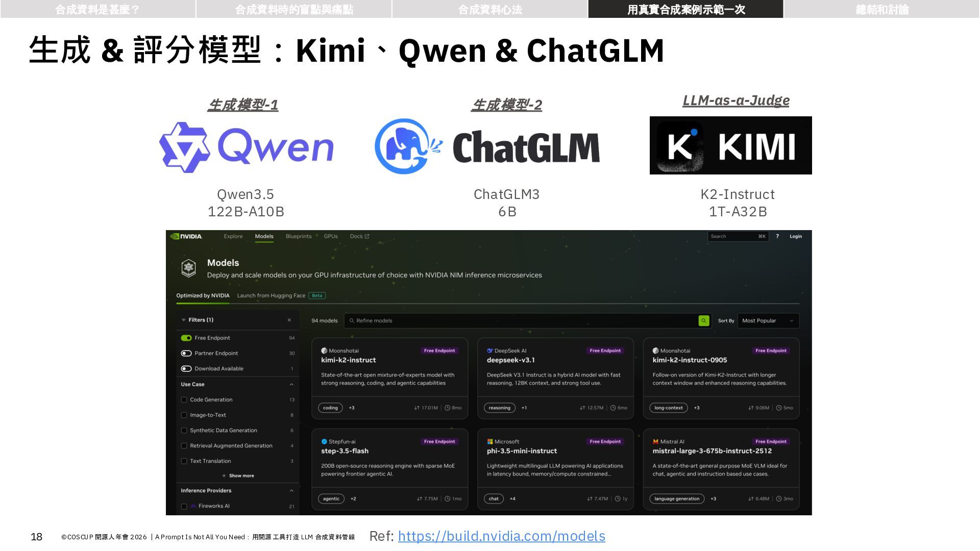Click the clock icon on kimi-k2-instruct card
Screen dimensions: 980x551
point(448,408)
